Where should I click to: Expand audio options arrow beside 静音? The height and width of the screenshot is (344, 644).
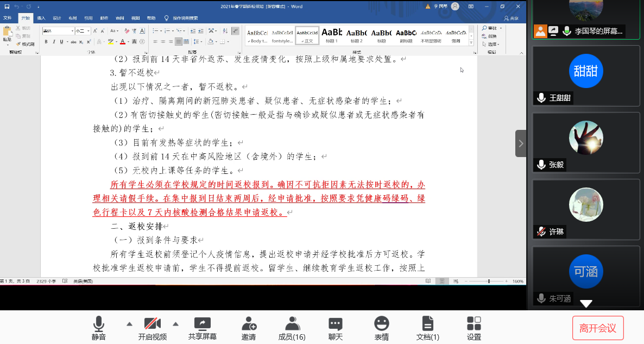point(129,324)
